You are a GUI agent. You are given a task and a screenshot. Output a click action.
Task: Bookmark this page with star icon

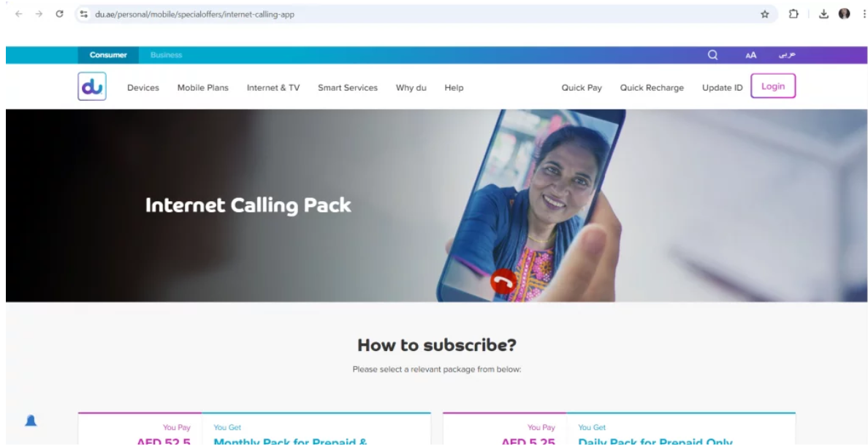click(764, 15)
